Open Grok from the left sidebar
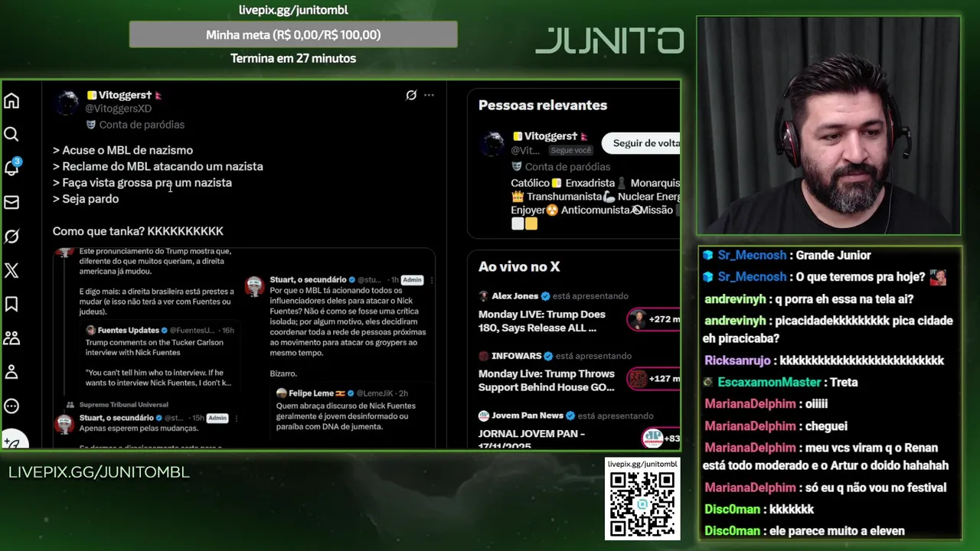Viewport: 980px width, 551px height. [11, 236]
